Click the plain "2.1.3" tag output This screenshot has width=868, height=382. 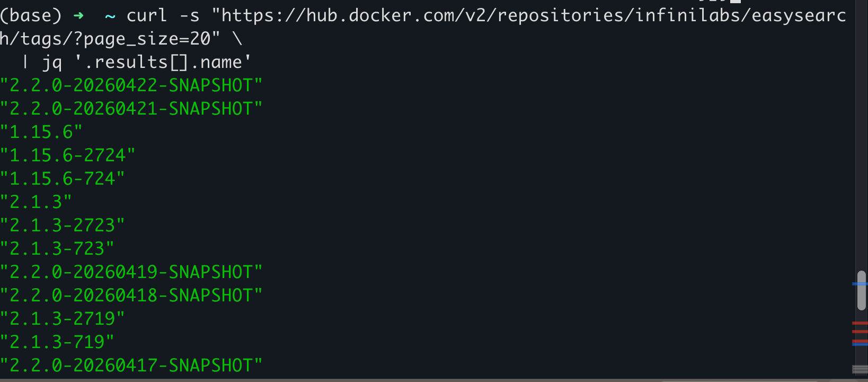point(36,202)
